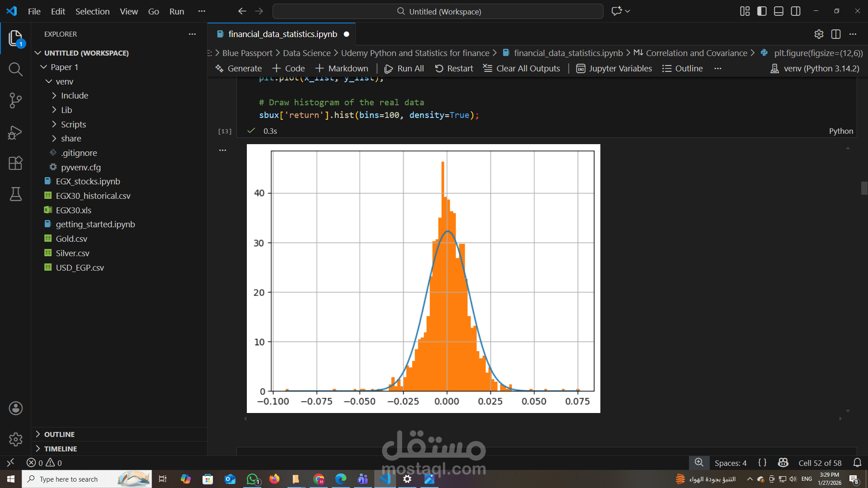Open the Selection menu
The image size is (868, 488).
[x=92, y=11]
